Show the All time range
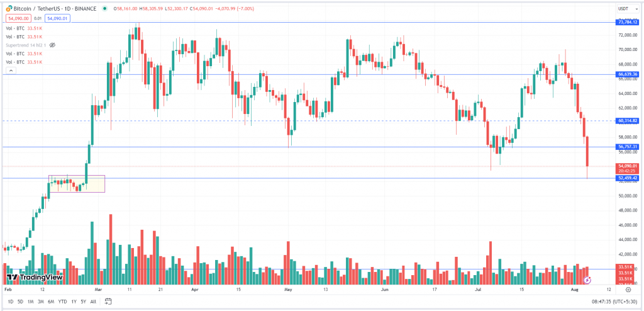The height and width of the screenshot is (311, 644). 93,302
